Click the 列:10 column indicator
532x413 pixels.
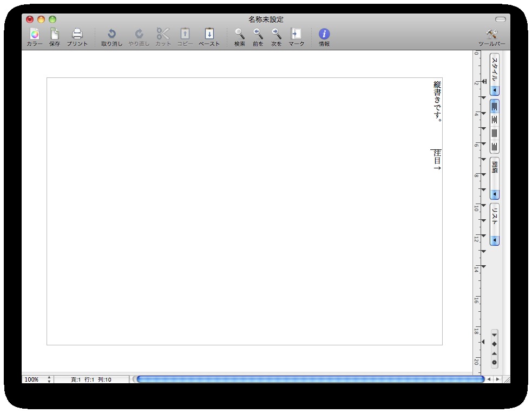pos(104,379)
